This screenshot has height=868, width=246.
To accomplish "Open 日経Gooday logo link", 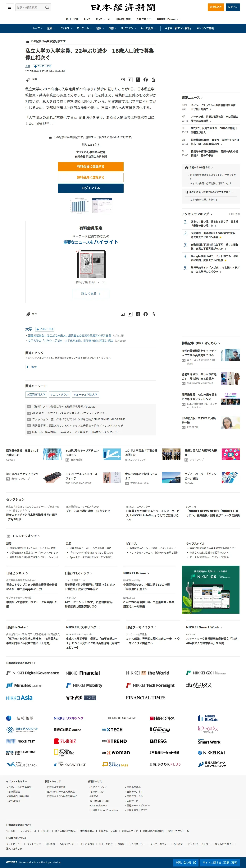I will point(160,730).
